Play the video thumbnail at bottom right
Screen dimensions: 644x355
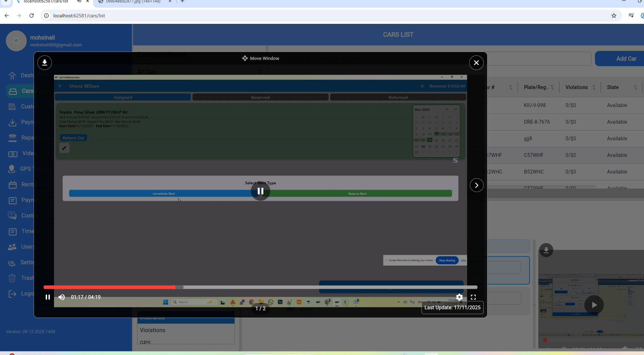coord(594,305)
